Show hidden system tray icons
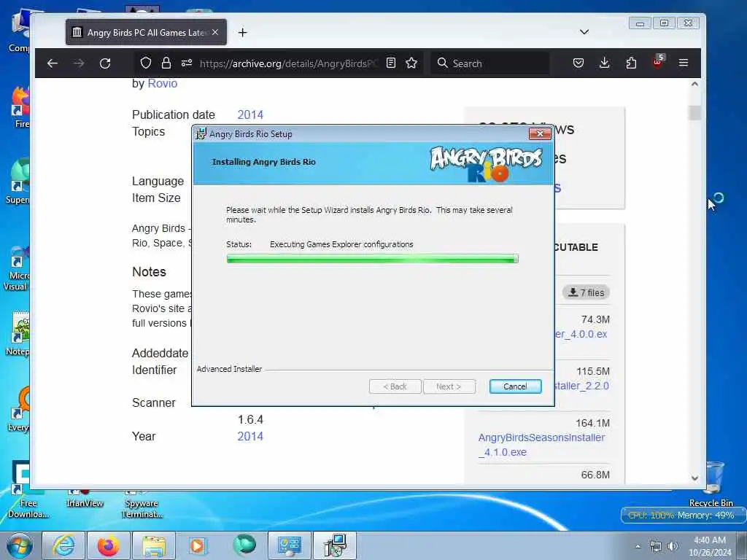This screenshot has width=747, height=560. tap(638, 546)
